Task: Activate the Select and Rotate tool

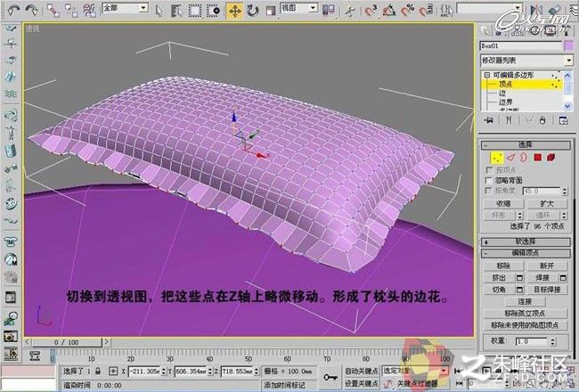Action: point(253,11)
